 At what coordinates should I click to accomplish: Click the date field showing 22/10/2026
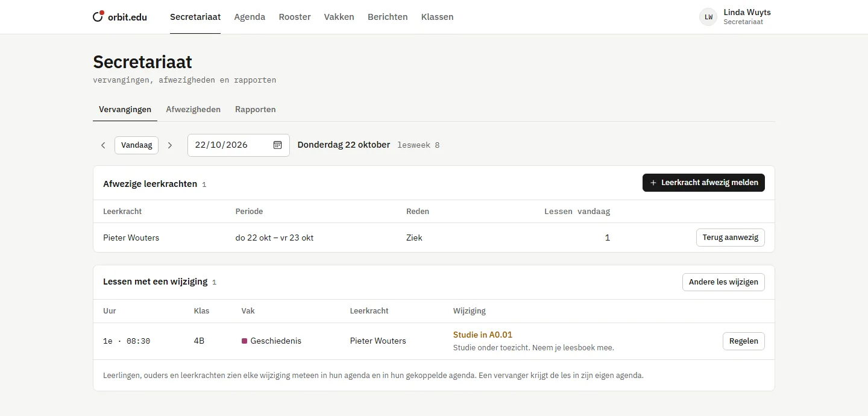pyautogui.click(x=239, y=145)
